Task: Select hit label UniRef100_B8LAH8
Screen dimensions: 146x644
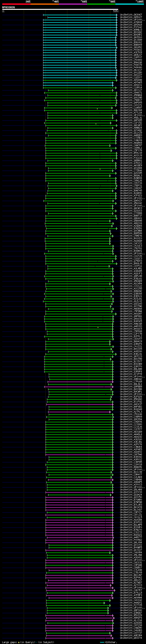Action: click(x=131, y=369)
